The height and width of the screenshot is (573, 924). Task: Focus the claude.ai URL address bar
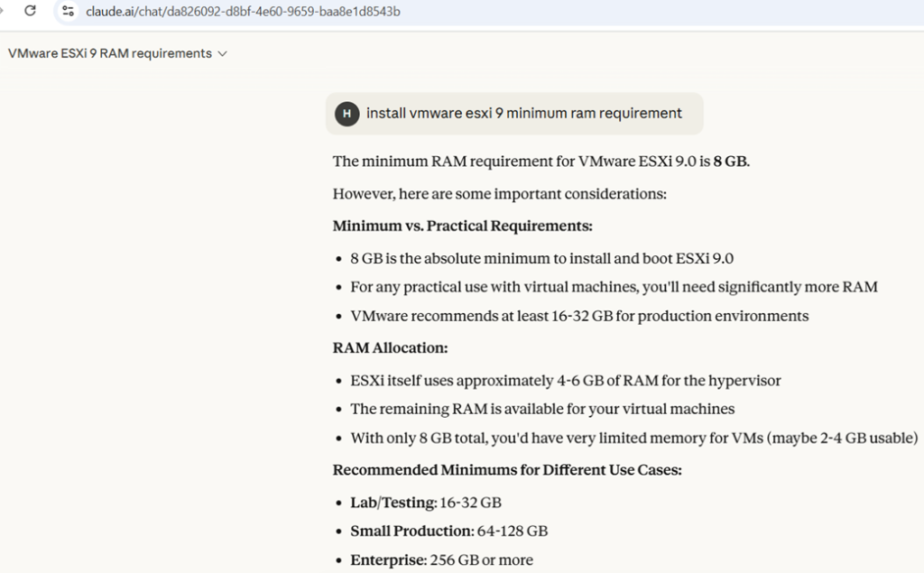[x=244, y=11]
